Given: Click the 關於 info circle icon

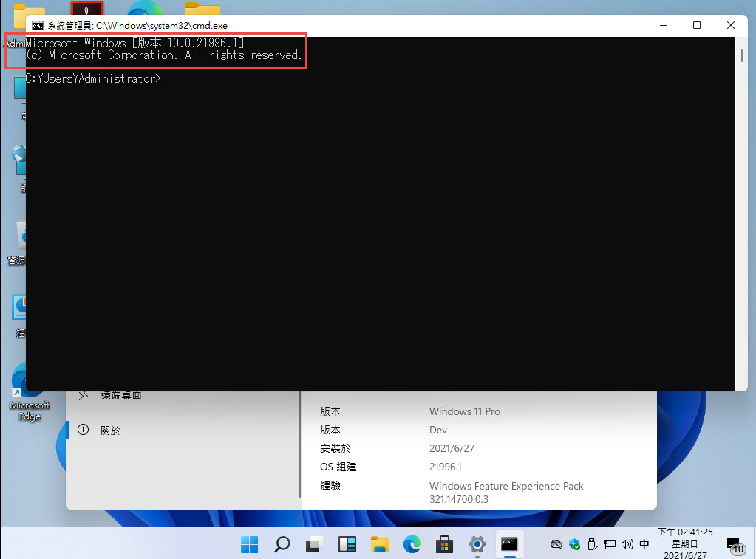Looking at the screenshot, I should tap(83, 430).
